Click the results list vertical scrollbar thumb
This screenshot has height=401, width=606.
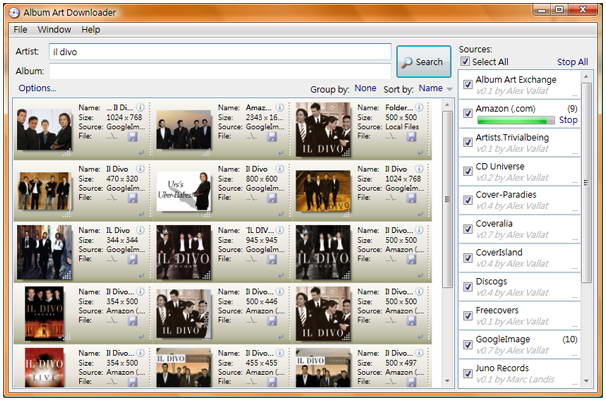click(447, 199)
